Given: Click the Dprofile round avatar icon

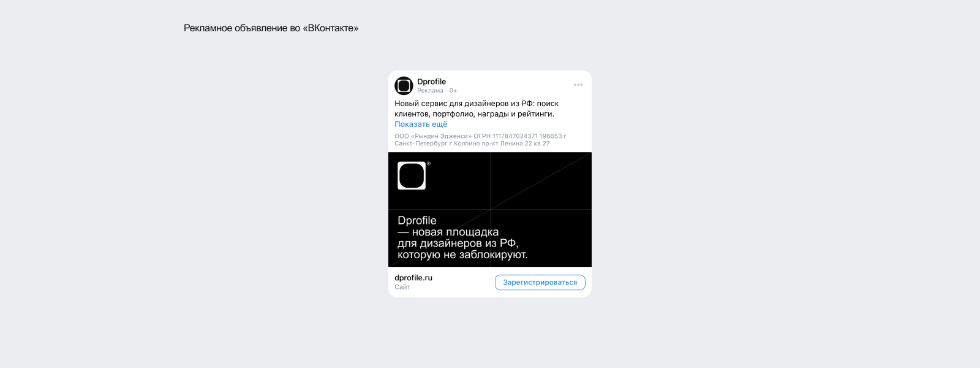Looking at the screenshot, I should pos(404,86).
